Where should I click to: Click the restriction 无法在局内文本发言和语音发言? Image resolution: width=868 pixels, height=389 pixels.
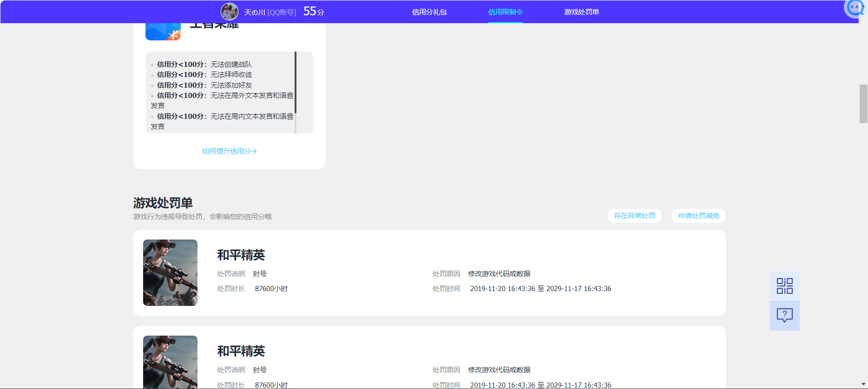[222, 122]
